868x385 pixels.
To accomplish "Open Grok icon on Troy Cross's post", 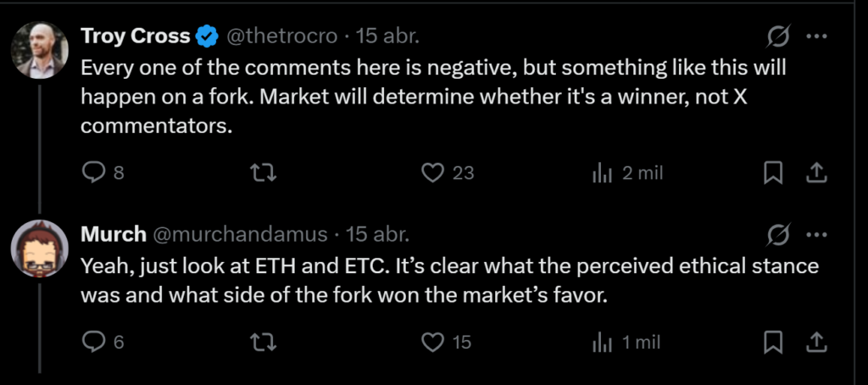I will coord(778,36).
